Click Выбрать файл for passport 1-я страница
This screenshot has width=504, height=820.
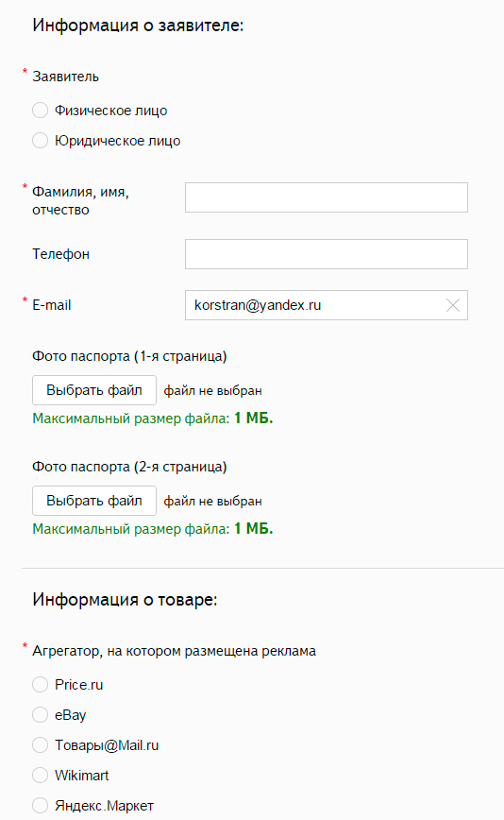[x=94, y=390]
